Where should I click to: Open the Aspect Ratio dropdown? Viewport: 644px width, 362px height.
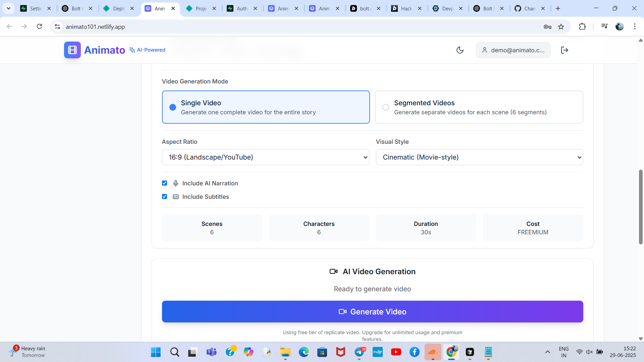265,157
